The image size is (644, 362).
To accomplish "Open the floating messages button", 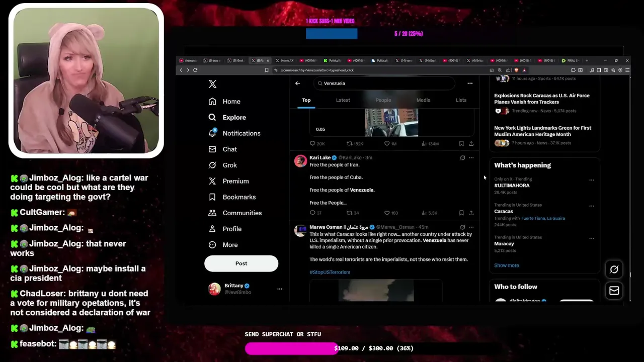I will (x=614, y=291).
